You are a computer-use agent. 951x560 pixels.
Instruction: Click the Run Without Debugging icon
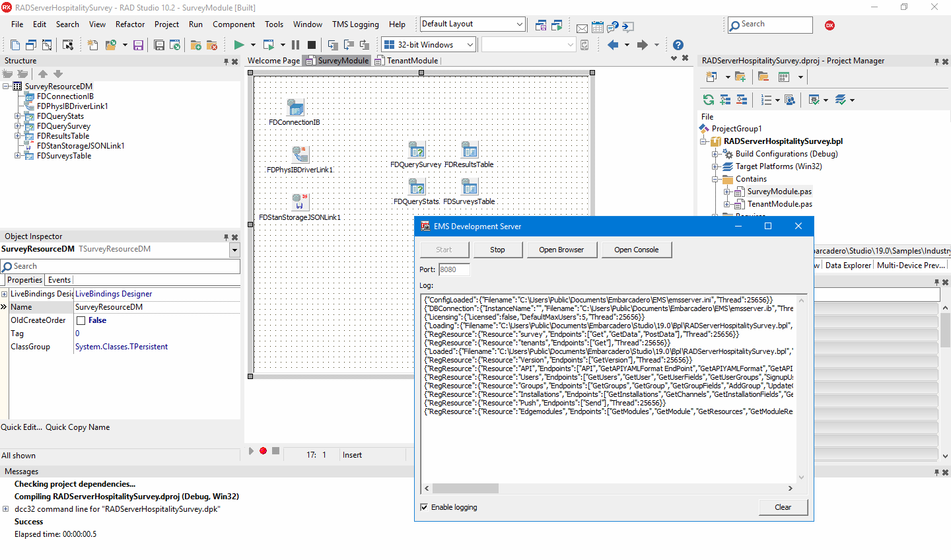(x=268, y=45)
